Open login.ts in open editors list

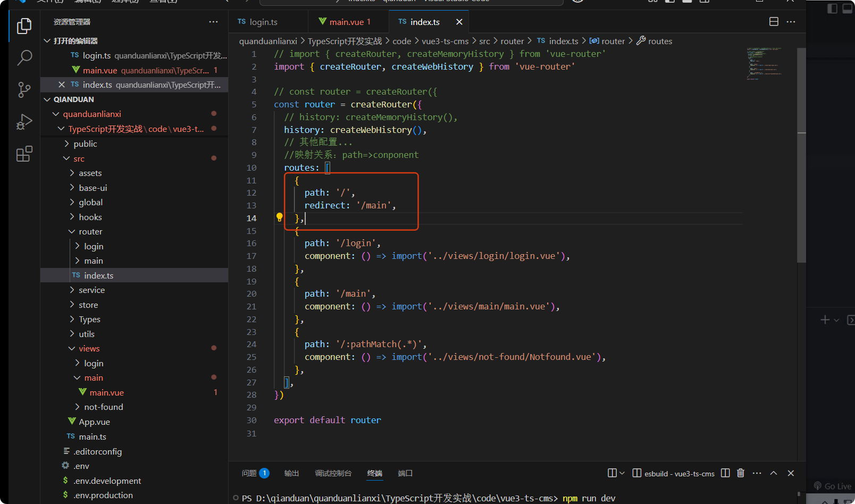tap(134, 55)
